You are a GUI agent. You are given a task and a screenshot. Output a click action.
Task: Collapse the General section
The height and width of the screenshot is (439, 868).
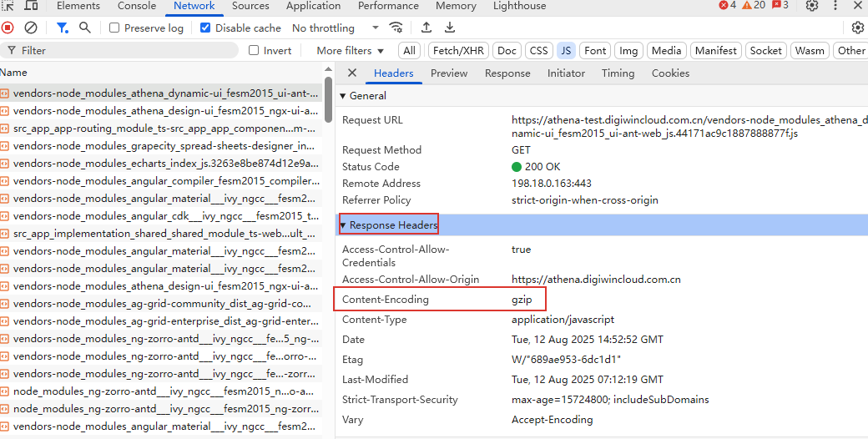click(x=343, y=96)
